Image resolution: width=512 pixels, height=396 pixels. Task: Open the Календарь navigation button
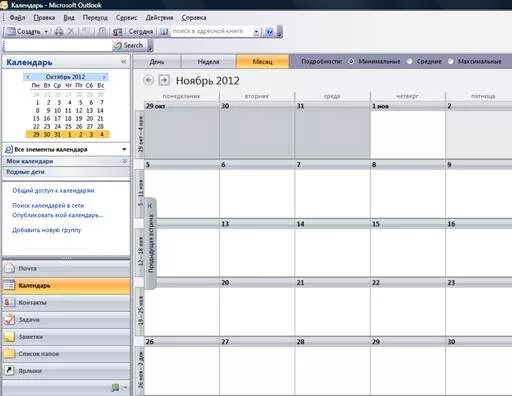[x=66, y=286]
